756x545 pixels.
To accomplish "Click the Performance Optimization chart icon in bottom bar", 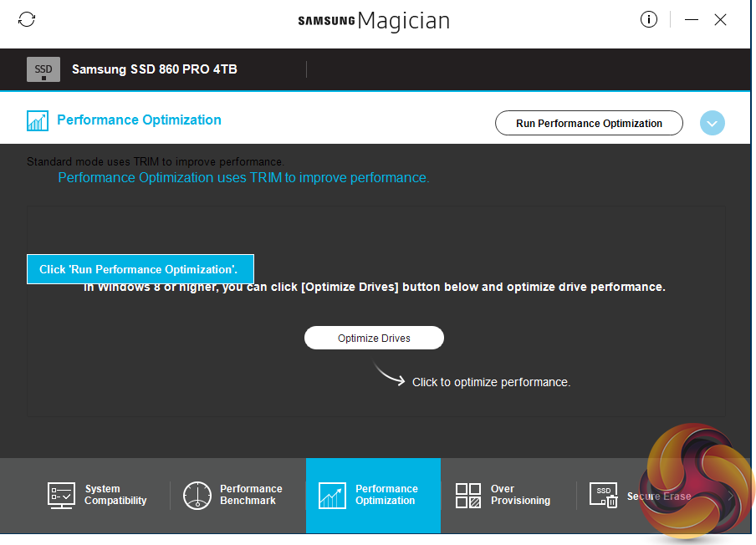I will click(x=332, y=496).
